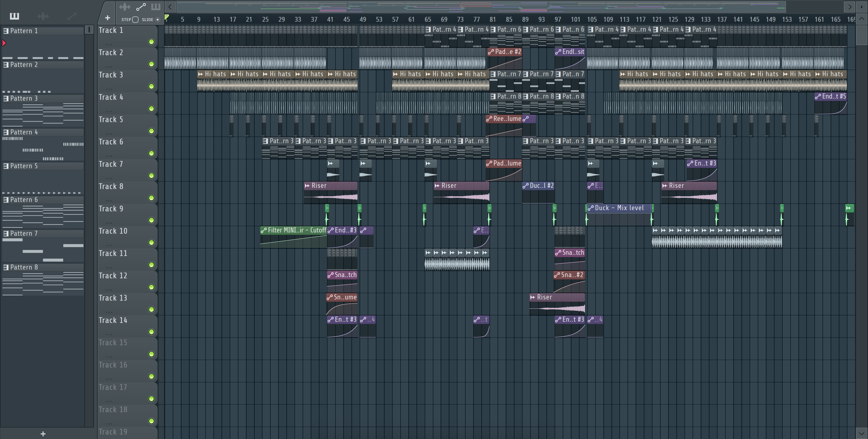Select the audio clips filter icon in picker
868x439 pixels.
click(x=43, y=16)
